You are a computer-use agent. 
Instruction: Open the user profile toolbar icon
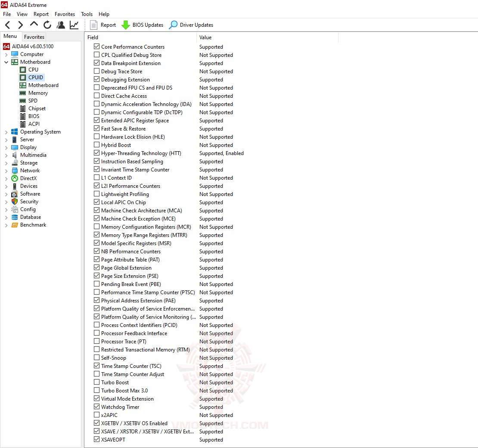pyautogui.click(x=61, y=25)
